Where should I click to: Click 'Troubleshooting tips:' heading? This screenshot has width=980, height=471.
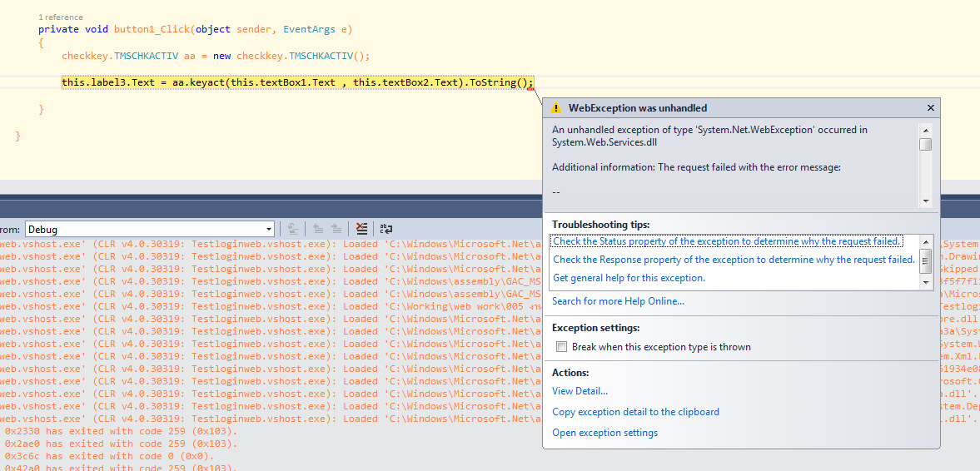click(x=600, y=224)
